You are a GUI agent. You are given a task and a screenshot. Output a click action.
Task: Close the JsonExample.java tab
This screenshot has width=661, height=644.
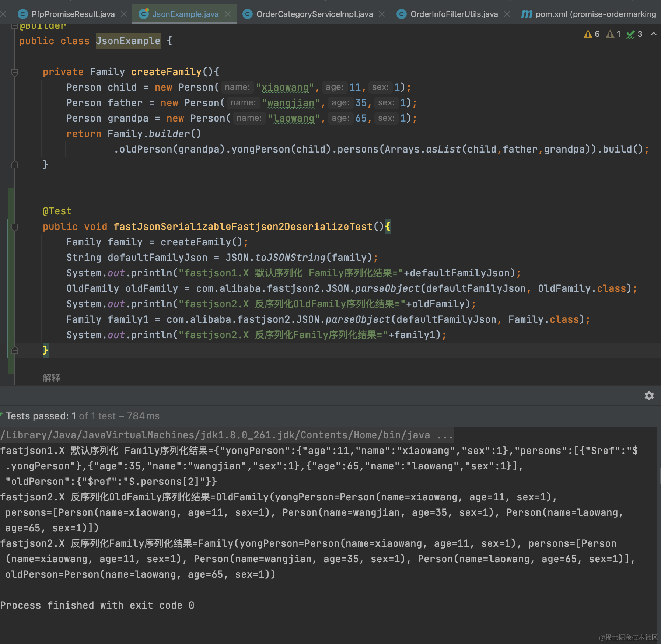point(228,14)
